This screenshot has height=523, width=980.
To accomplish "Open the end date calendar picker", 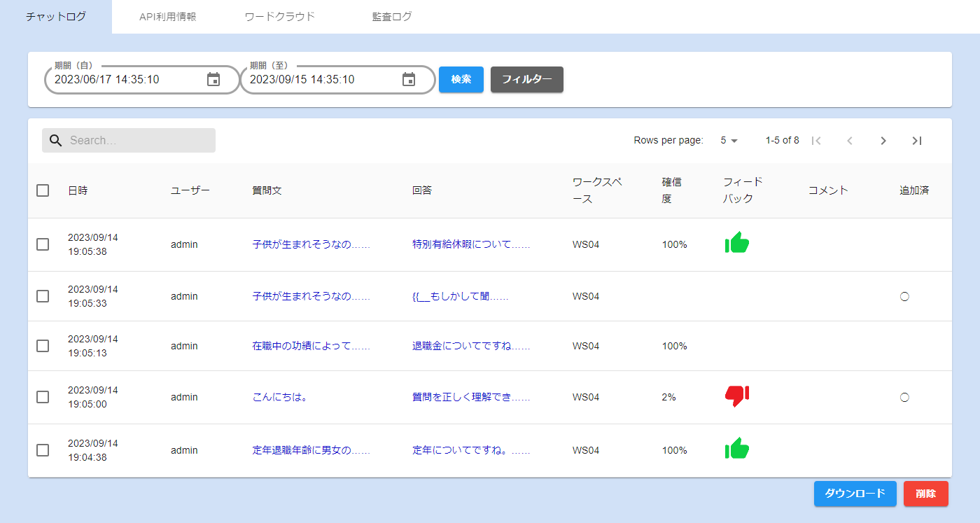I will [409, 80].
